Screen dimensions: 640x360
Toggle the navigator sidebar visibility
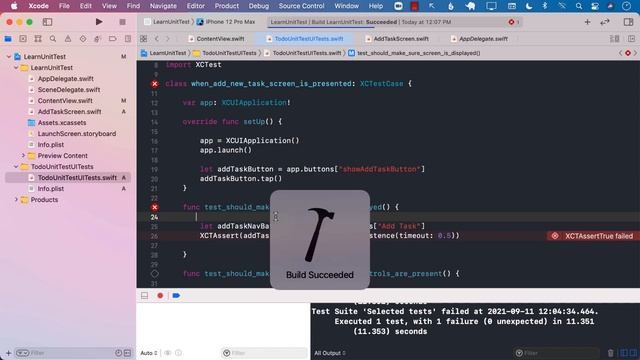click(x=47, y=22)
